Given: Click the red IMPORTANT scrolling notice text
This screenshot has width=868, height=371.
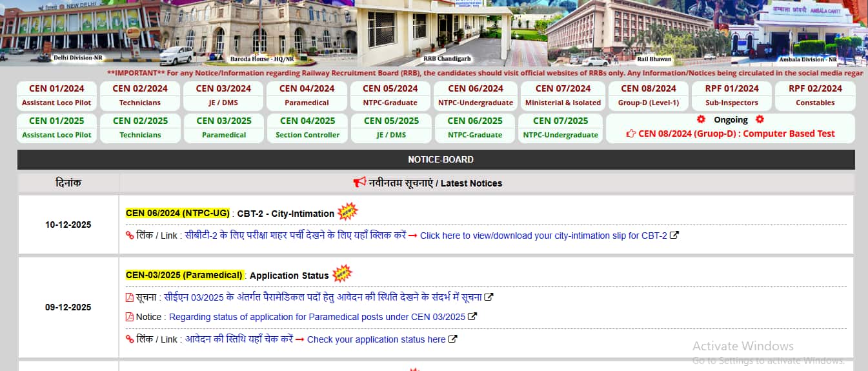Looking at the screenshot, I should point(485,73).
